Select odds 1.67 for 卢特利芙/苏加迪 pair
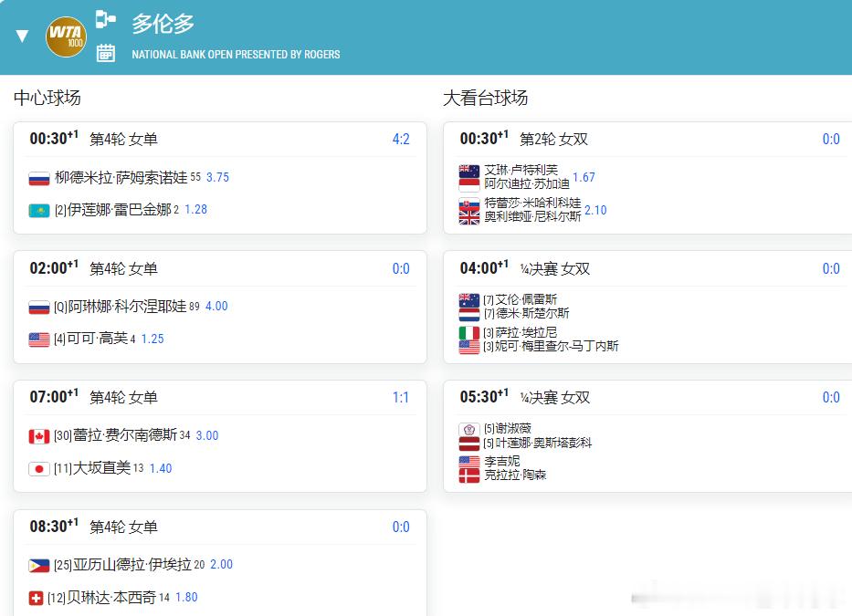This screenshot has width=852, height=616. 584,178
